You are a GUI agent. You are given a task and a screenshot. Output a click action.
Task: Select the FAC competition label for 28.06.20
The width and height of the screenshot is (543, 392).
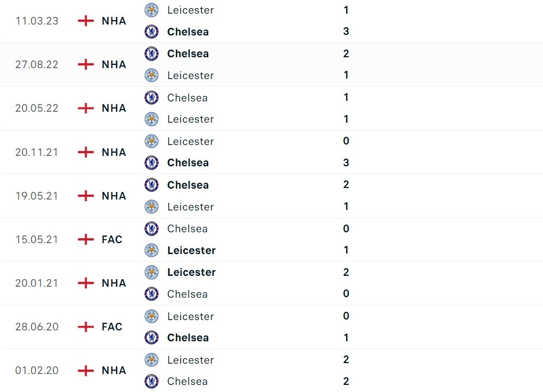click(x=112, y=327)
